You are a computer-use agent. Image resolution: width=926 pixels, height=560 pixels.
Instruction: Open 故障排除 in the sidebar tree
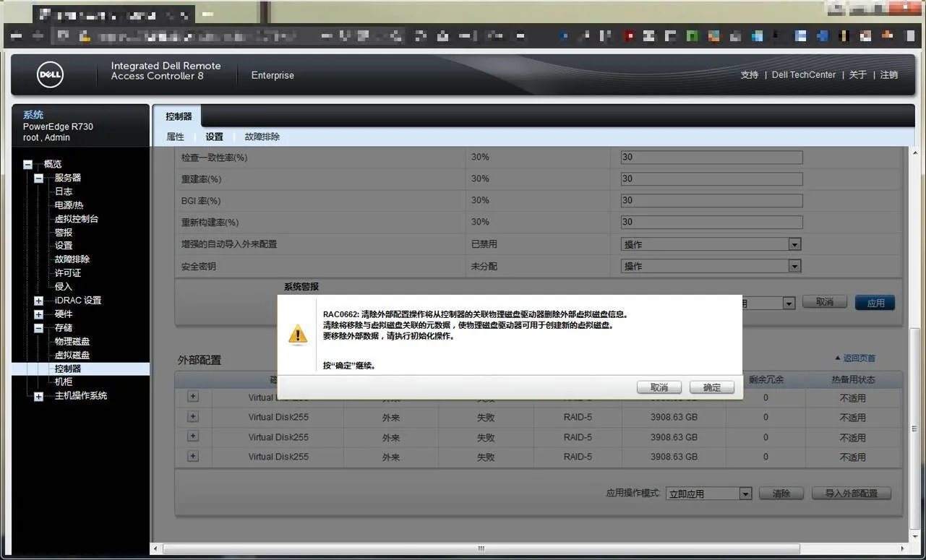pyautogui.click(x=72, y=259)
